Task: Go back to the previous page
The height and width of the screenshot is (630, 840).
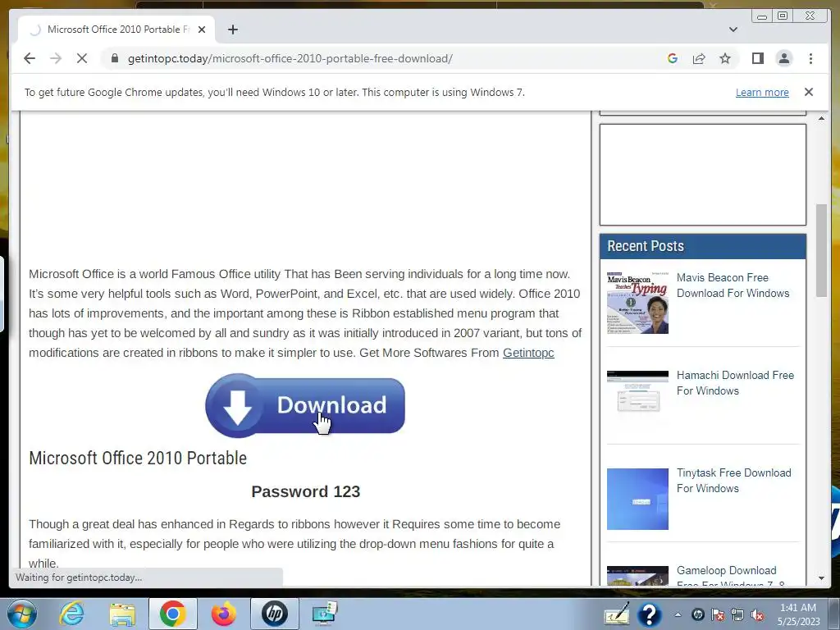Action: (x=30, y=58)
